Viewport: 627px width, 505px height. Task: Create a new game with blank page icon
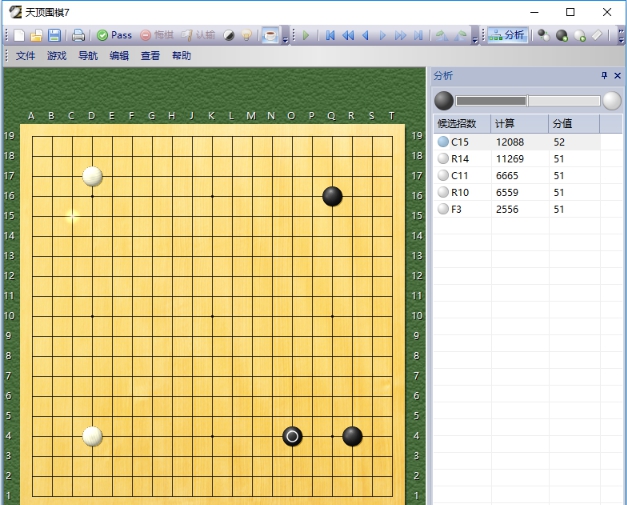(x=19, y=36)
